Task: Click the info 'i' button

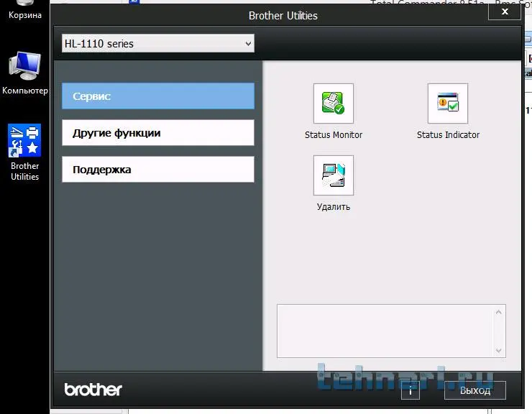Action: click(x=411, y=390)
